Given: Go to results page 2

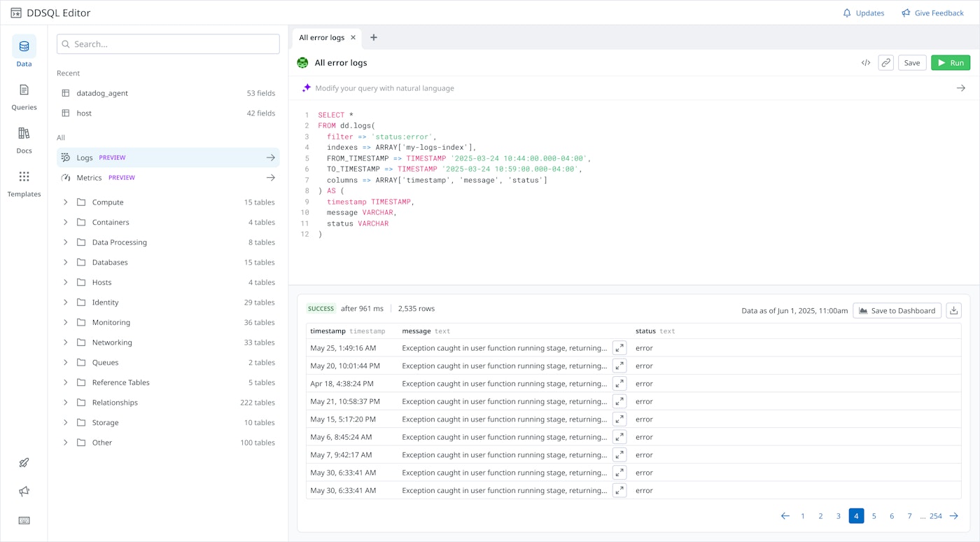Looking at the screenshot, I should click(x=820, y=516).
